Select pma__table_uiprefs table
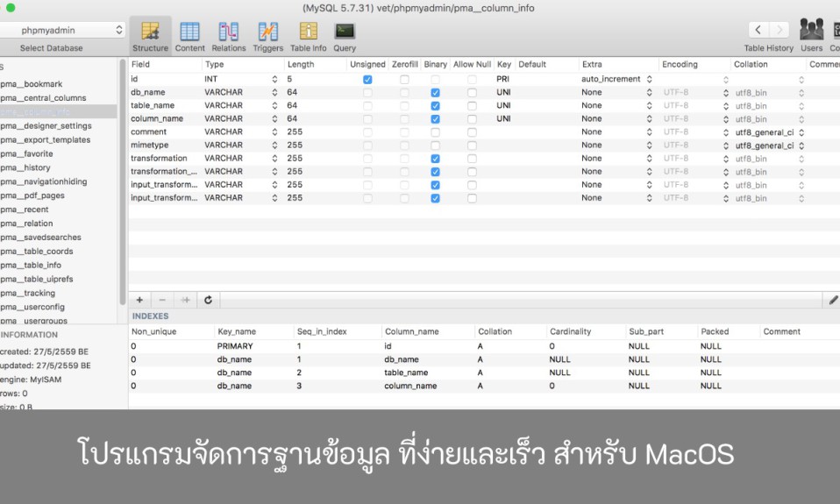The height and width of the screenshot is (504, 840). [x=58, y=279]
